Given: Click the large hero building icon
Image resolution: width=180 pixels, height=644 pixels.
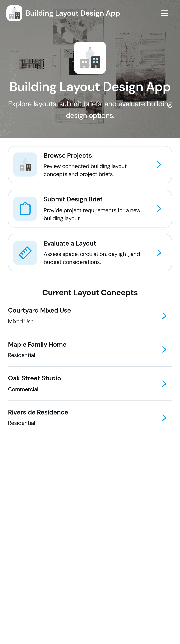Looking at the screenshot, I should tap(90, 58).
